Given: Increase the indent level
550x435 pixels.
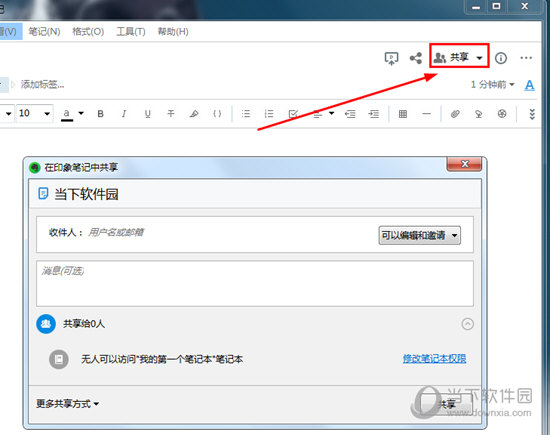Looking at the screenshot, I should [374, 114].
